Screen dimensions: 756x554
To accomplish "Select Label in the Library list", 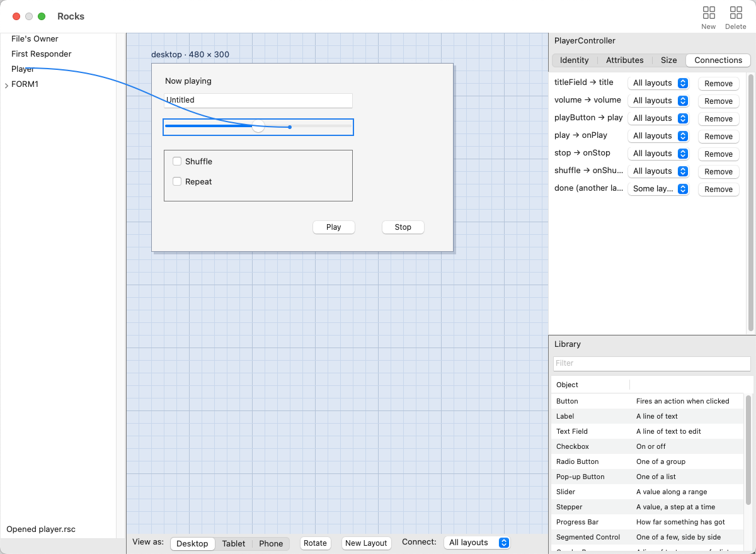I will 647,416.
